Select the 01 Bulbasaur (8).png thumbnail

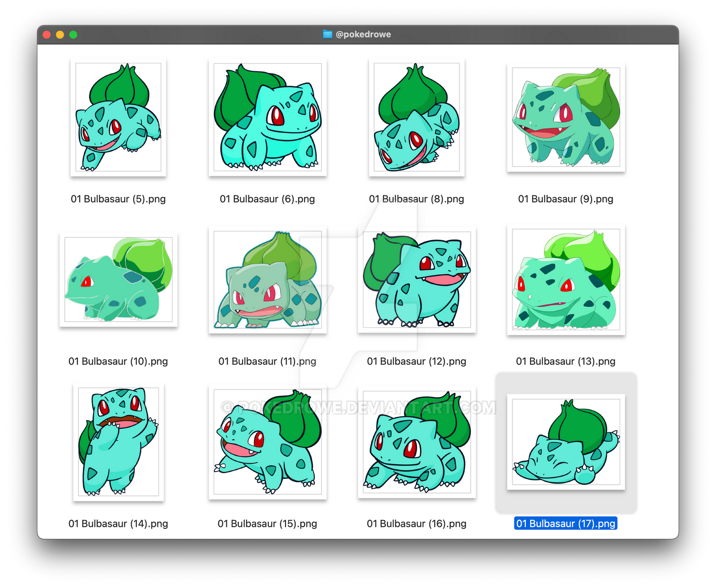point(417,117)
